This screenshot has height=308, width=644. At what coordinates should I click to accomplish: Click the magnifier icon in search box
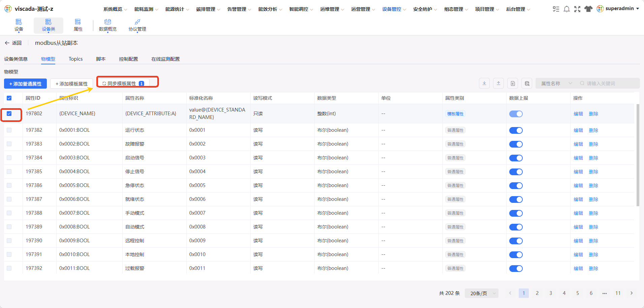(x=582, y=83)
